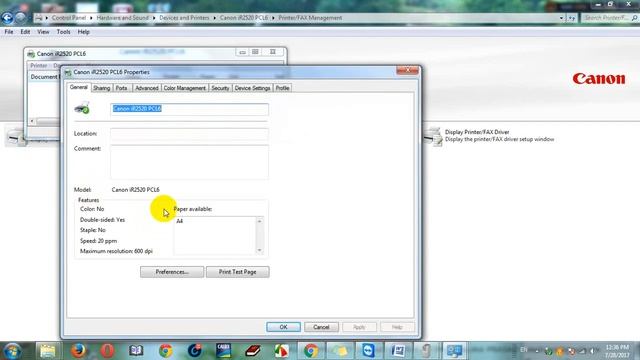
Task: Click the Preferences... button
Action: pyautogui.click(x=172, y=272)
